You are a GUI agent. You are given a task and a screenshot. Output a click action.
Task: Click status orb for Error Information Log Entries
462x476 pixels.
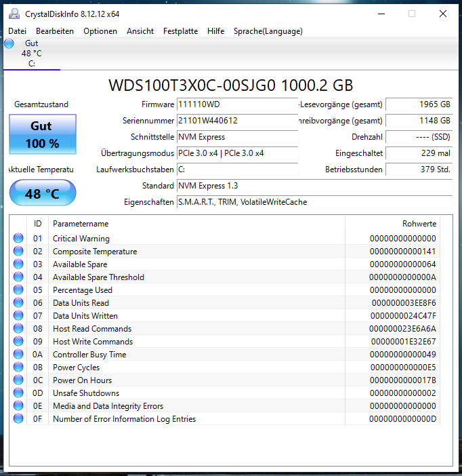(18, 418)
